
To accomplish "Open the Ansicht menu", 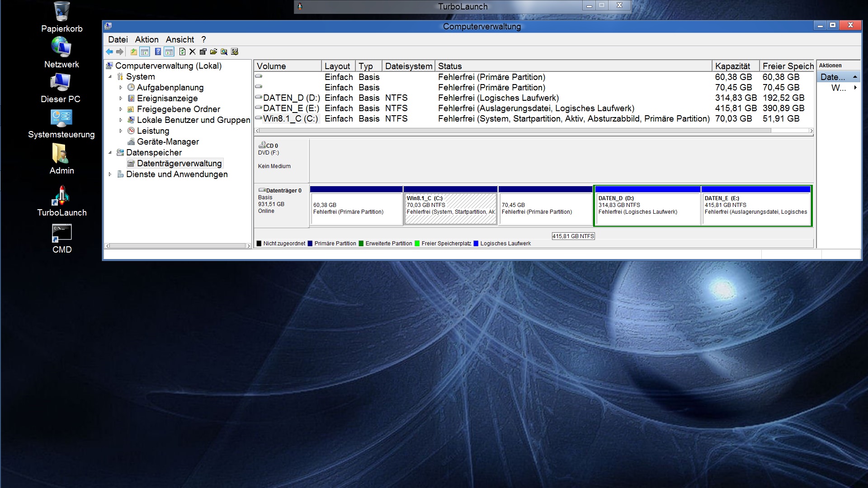I will [x=179, y=40].
